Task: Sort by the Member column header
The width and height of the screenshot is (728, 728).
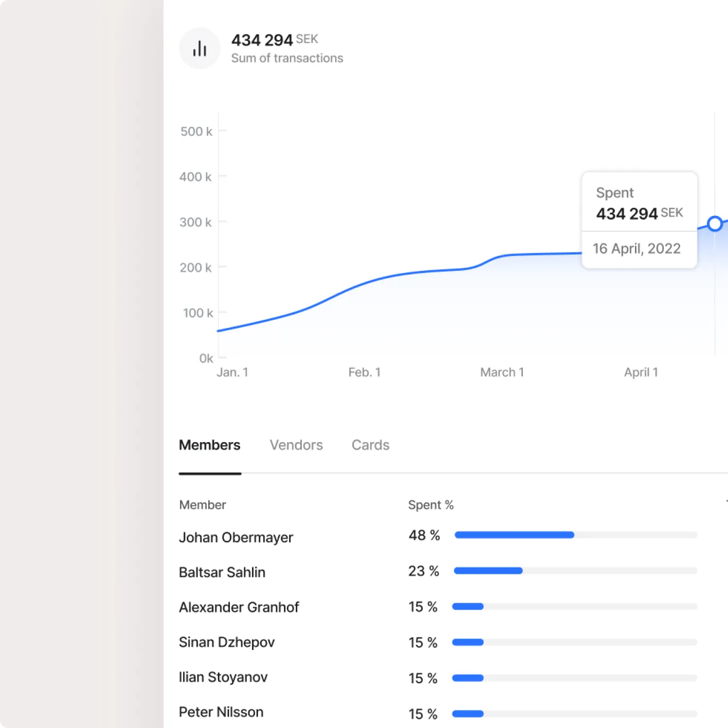Action: (x=203, y=505)
